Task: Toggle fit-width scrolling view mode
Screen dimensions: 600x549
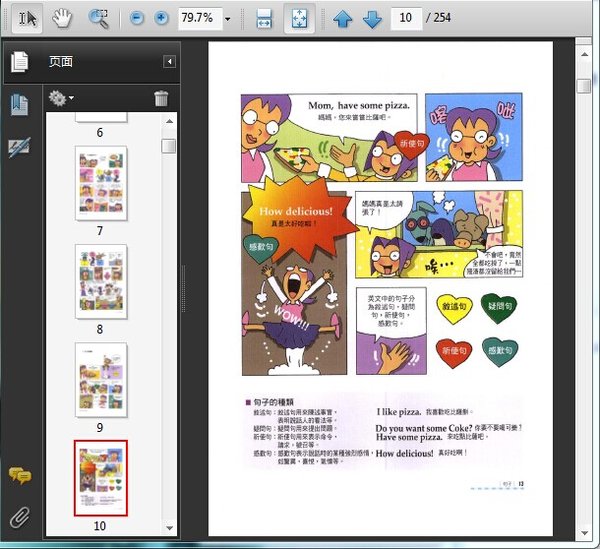Action: click(264, 19)
